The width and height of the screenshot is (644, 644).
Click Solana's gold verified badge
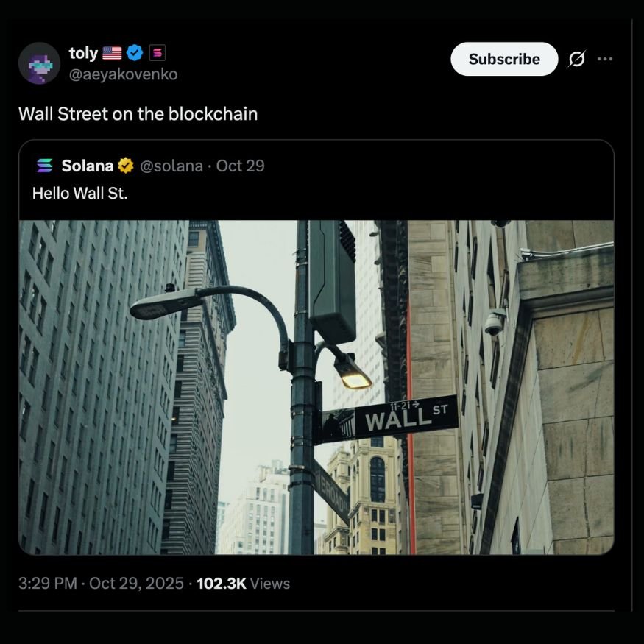[x=125, y=166]
